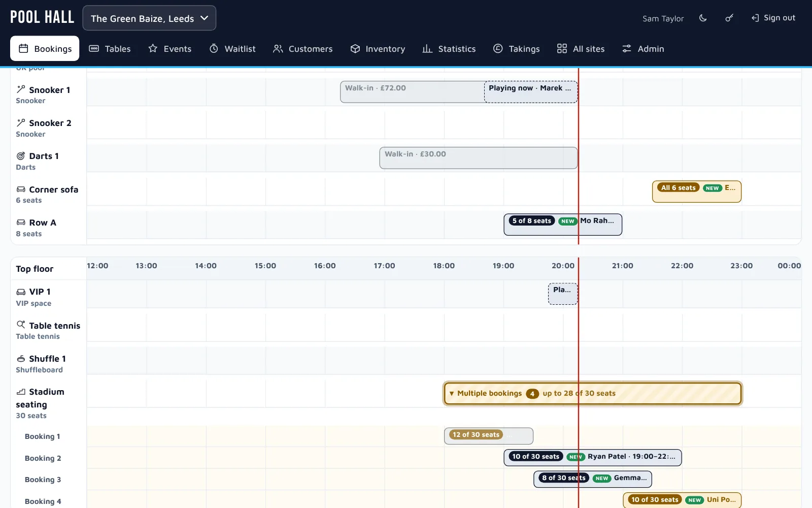
Task: Open Mo Rah 5 of 8 seats booking
Action: (x=563, y=225)
